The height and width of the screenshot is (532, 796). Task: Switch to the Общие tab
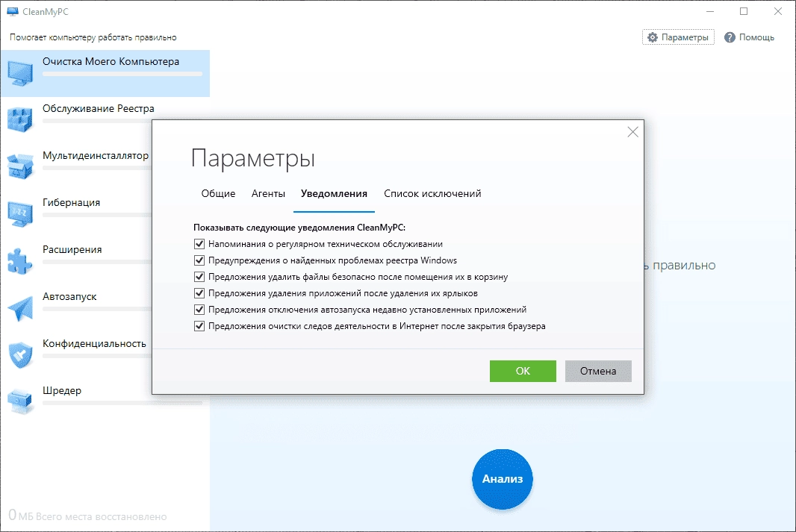[x=218, y=194]
